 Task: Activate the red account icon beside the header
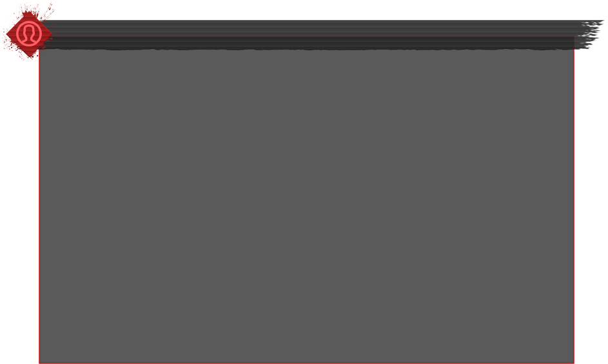[29, 34]
